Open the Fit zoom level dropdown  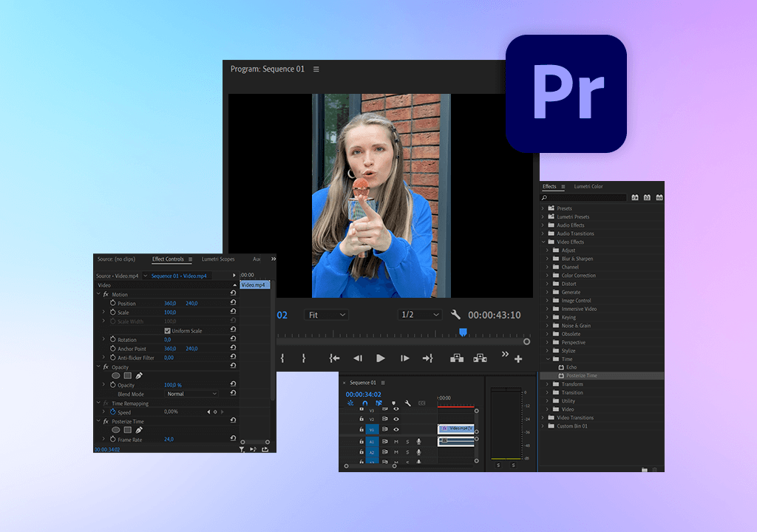coord(326,315)
